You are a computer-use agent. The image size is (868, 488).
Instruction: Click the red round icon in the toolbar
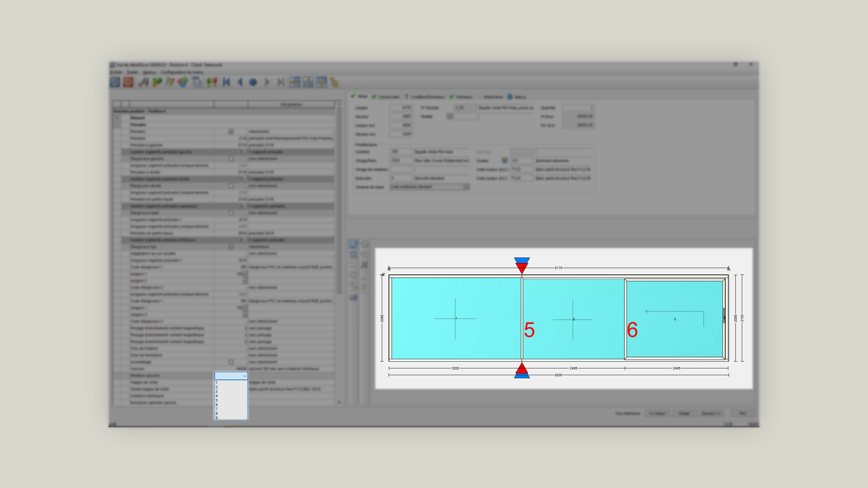tap(128, 82)
